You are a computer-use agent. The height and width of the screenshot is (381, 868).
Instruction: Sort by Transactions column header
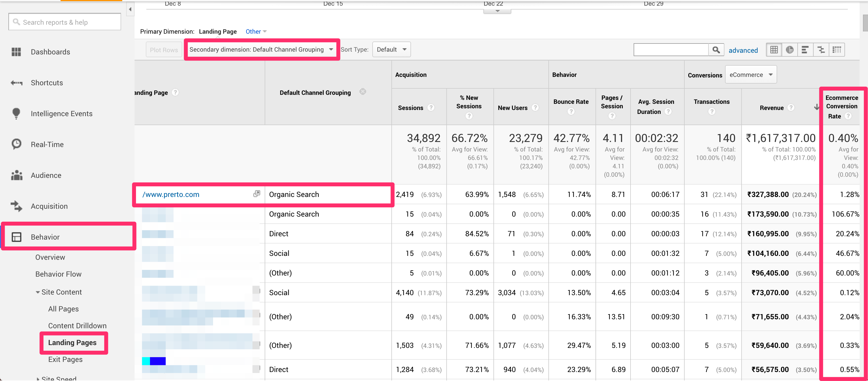point(711,102)
